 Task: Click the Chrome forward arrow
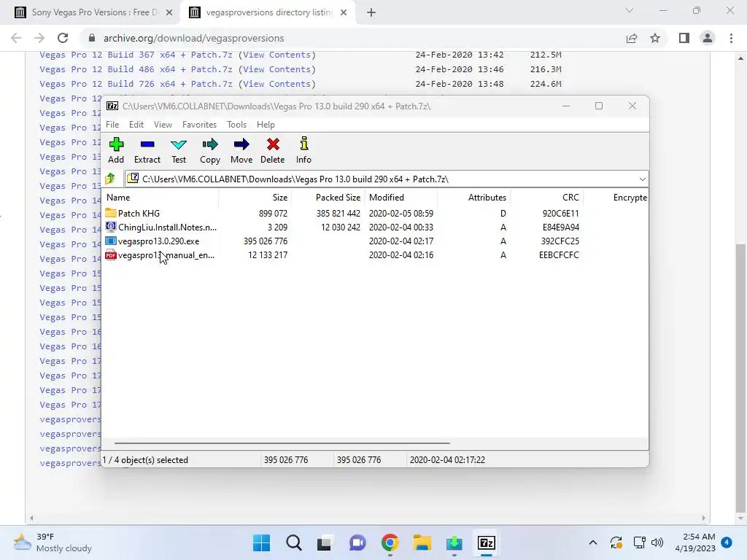(x=39, y=38)
